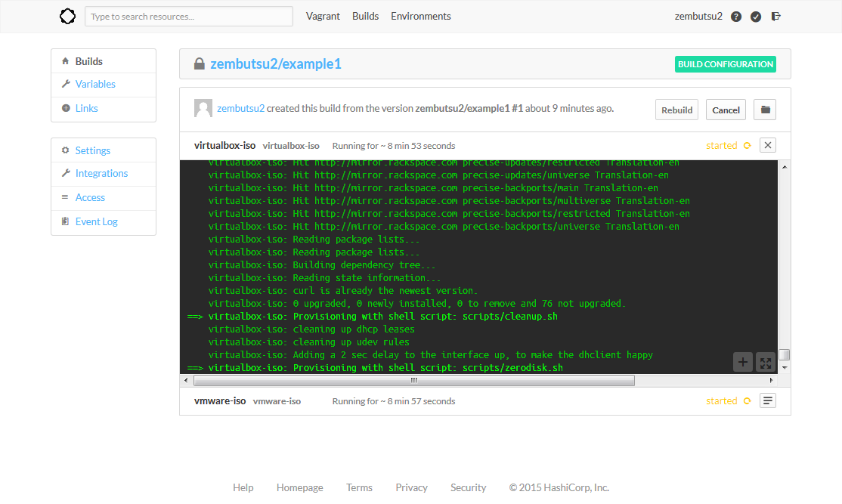Open the Homepage footer link

coord(299,487)
